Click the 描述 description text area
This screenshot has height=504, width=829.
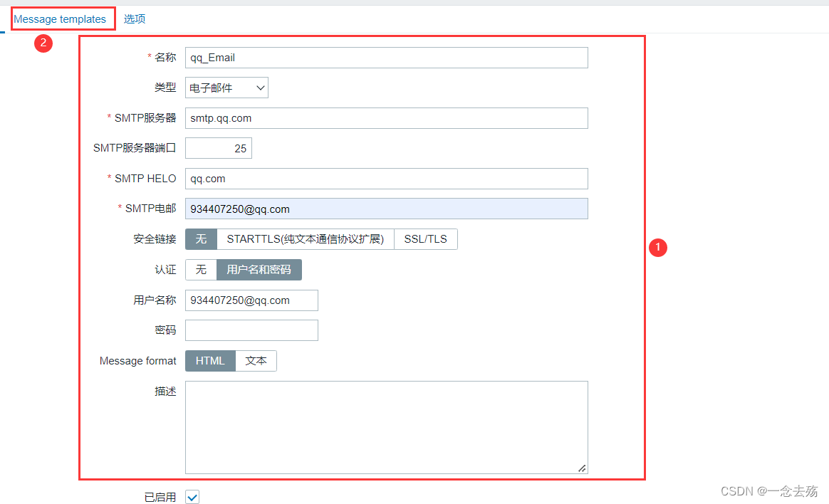pos(387,427)
